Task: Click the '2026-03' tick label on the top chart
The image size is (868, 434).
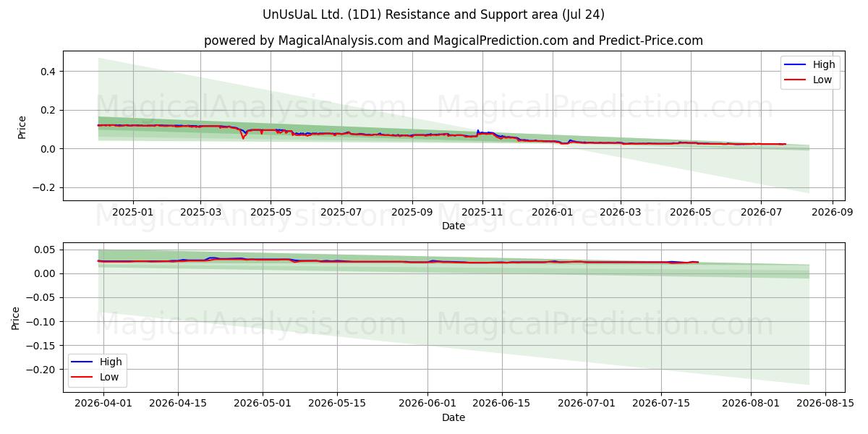Action: (x=620, y=212)
